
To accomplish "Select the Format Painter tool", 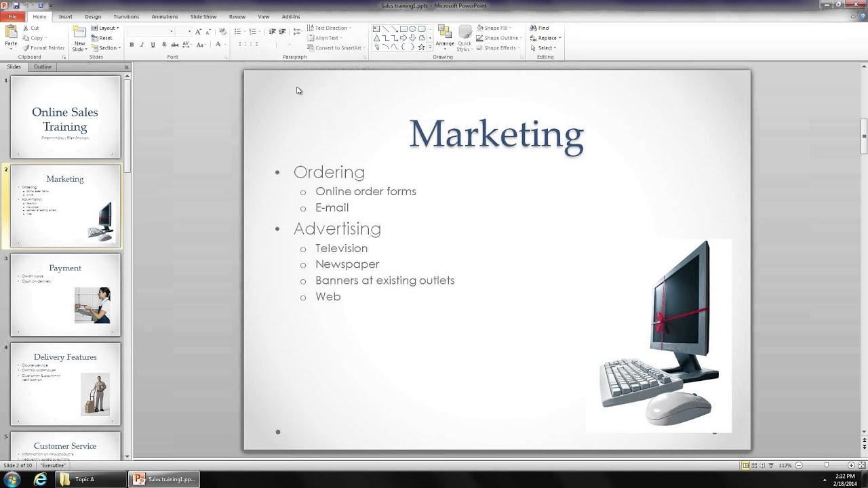I will point(43,48).
